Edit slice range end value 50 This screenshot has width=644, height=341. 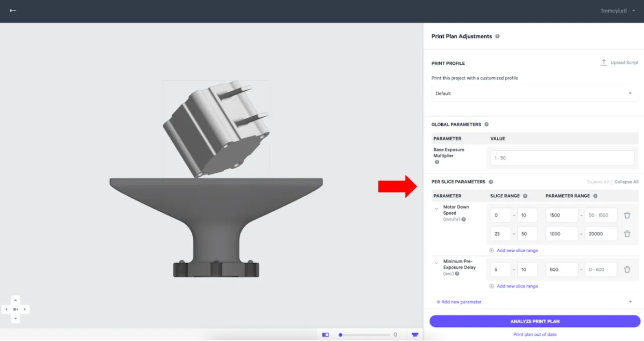(x=527, y=234)
